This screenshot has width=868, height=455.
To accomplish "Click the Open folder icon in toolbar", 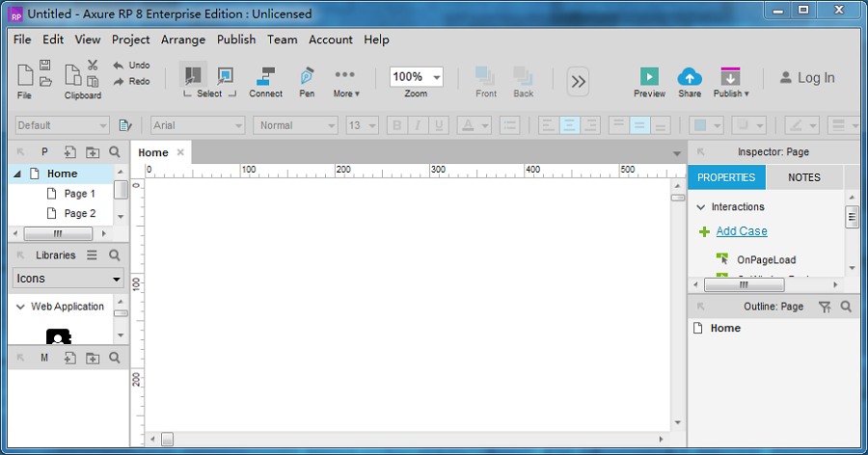I will (45, 81).
